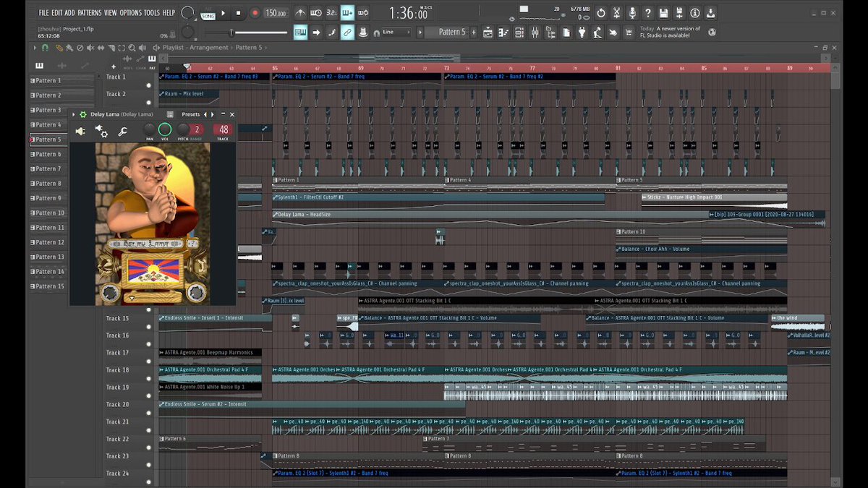Click the record button in transport
Screen dimensions: 868x488
255,13
